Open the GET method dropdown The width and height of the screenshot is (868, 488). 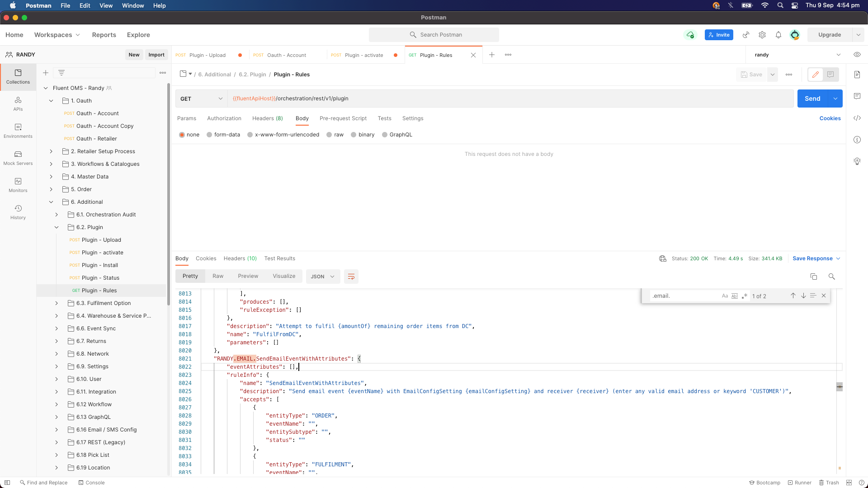coord(201,99)
